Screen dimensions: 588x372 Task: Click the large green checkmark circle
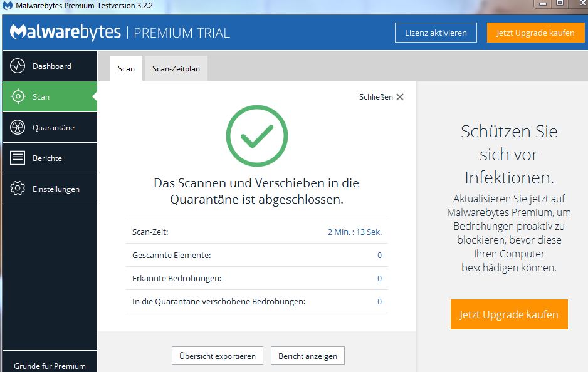256,135
